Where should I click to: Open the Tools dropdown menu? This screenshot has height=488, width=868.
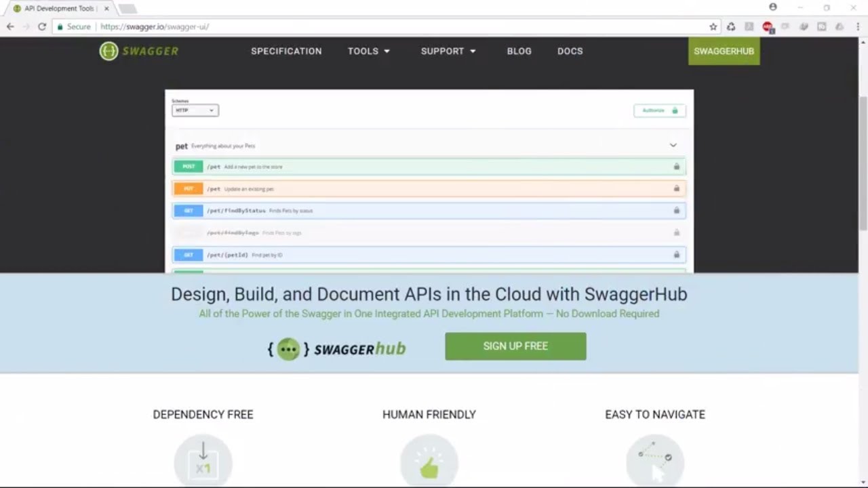(369, 51)
